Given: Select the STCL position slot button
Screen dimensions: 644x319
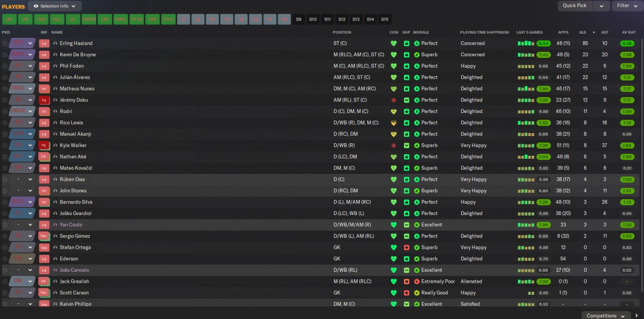Looking at the screenshot, I should pos(168,20).
